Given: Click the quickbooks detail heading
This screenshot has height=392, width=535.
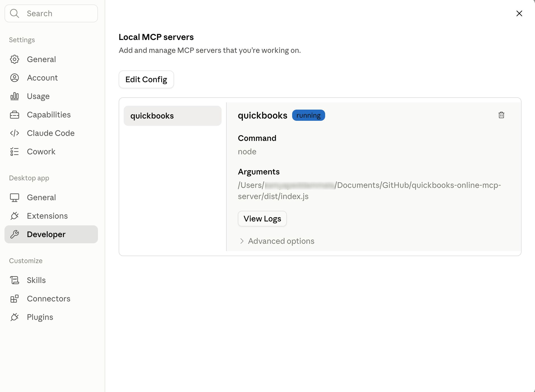Looking at the screenshot, I should tap(262, 115).
